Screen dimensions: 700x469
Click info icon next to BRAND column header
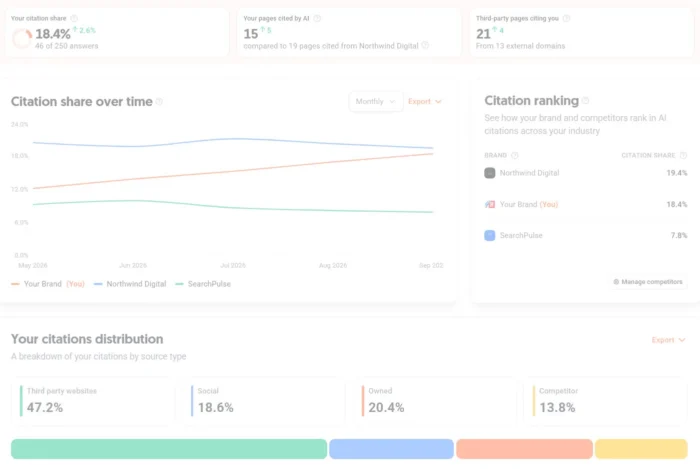[514, 155]
